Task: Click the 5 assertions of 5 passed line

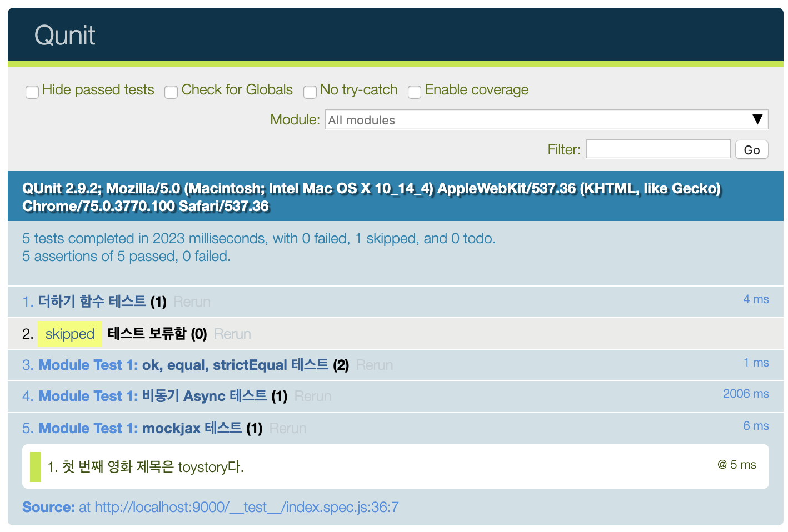Action: tap(126, 256)
